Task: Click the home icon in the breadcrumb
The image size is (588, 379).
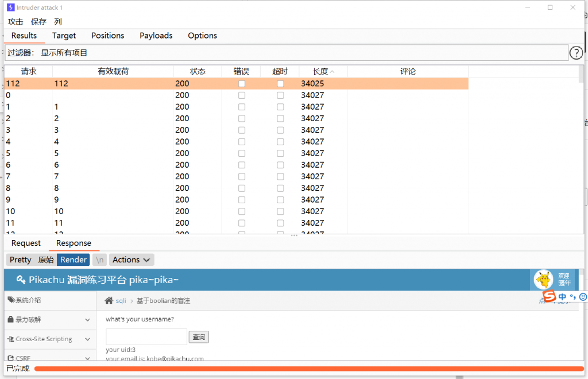Action: pyautogui.click(x=109, y=300)
